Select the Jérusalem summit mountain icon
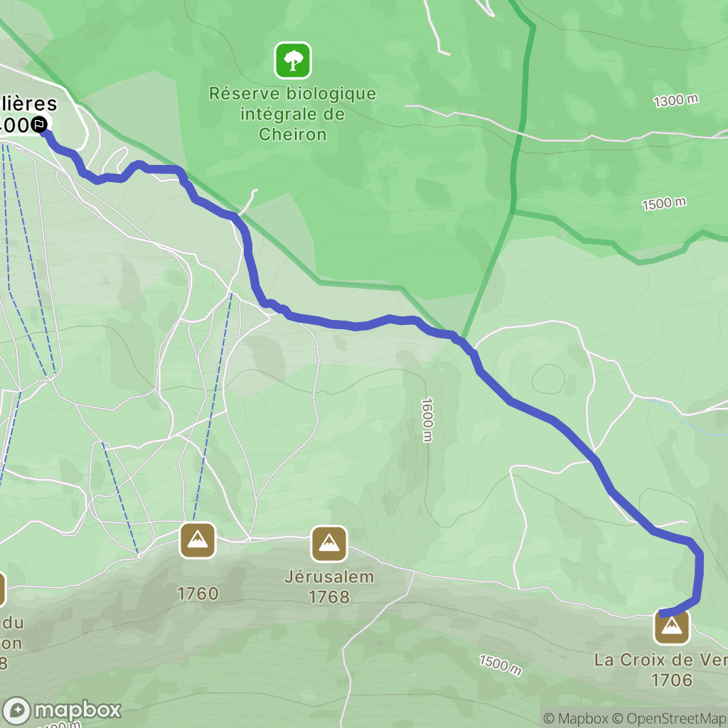This screenshot has width=728, height=728. 329,543
